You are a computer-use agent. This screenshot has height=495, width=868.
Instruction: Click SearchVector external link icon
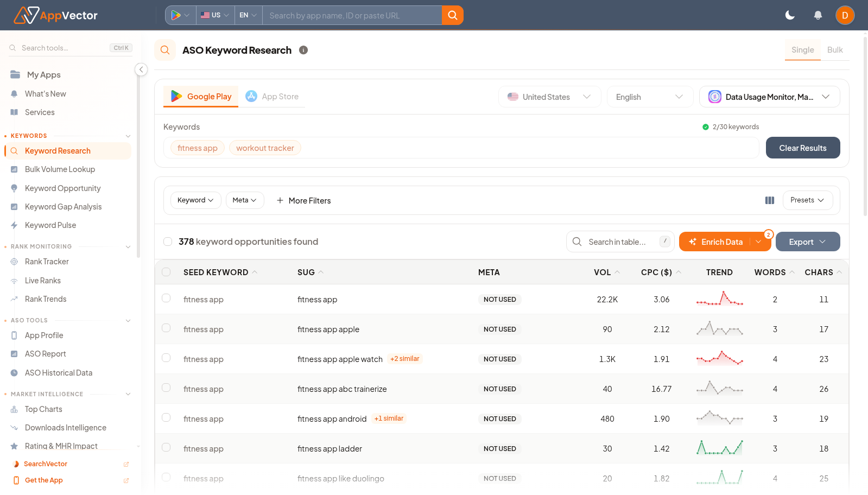[126, 464]
